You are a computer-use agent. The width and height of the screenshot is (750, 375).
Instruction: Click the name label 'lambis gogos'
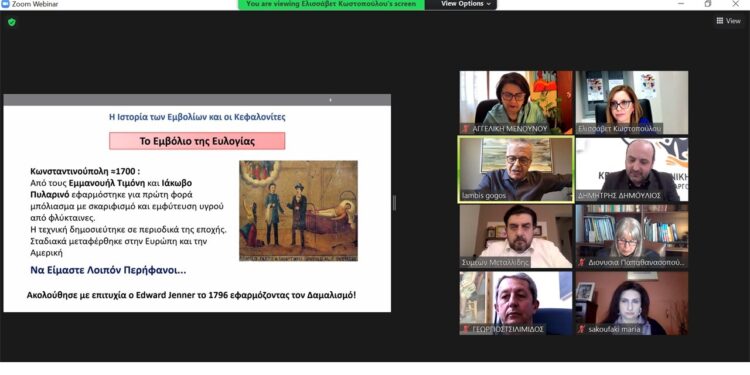[x=484, y=196]
